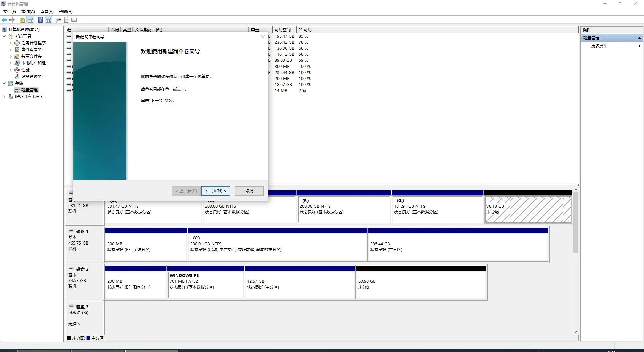Select the 设备管理器 tree item
Image resolution: width=644 pixels, height=352 pixels.
pyautogui.click(x=31, y=77)
